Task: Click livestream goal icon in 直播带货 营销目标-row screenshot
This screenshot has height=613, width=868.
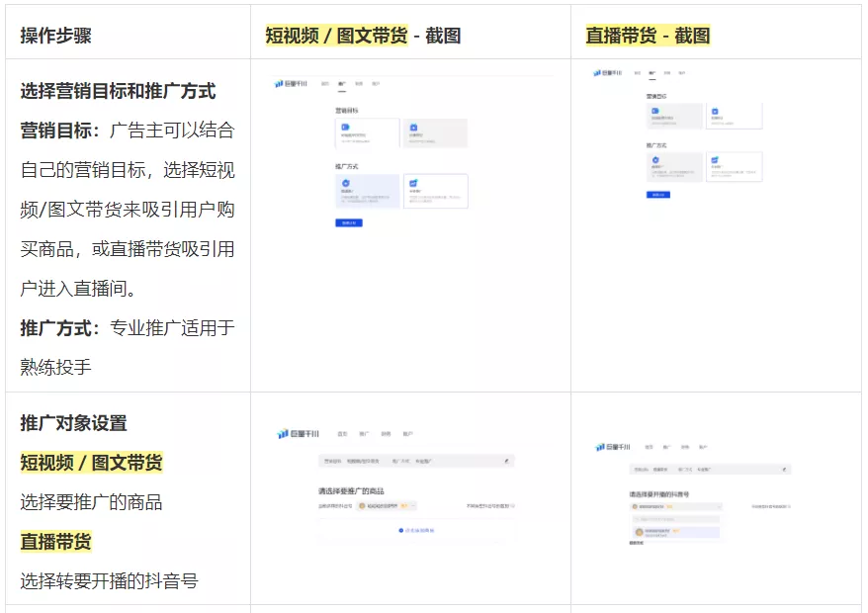Action: (715, 111)
